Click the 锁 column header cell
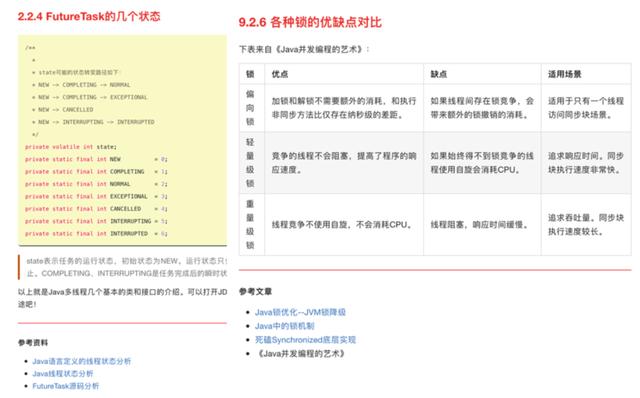640x398 pixels. tap(252, 74)
